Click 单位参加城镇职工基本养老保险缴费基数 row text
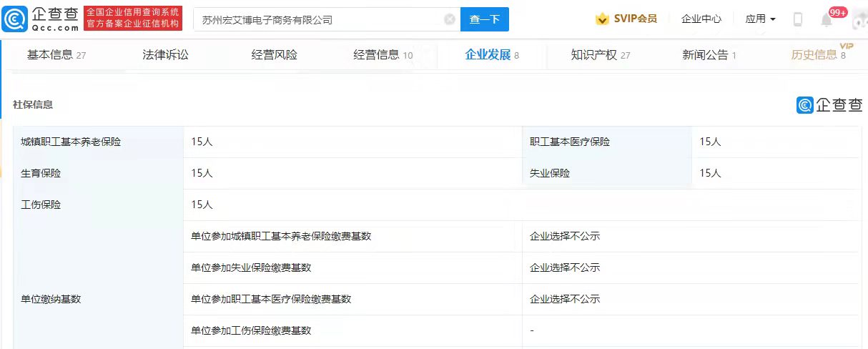The width and height of the screenshot is (868, 349). point(281,236)
